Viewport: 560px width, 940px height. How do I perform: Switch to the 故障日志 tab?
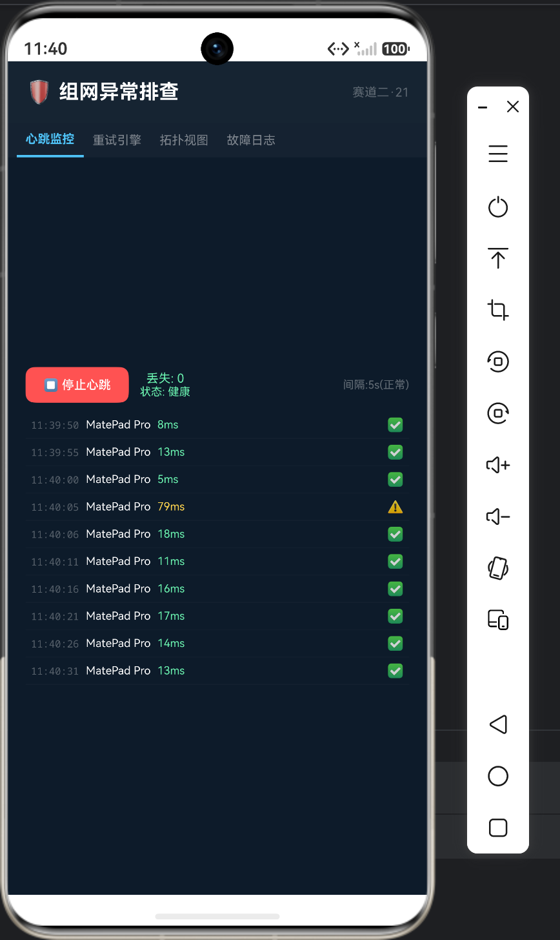pos(251,140)
